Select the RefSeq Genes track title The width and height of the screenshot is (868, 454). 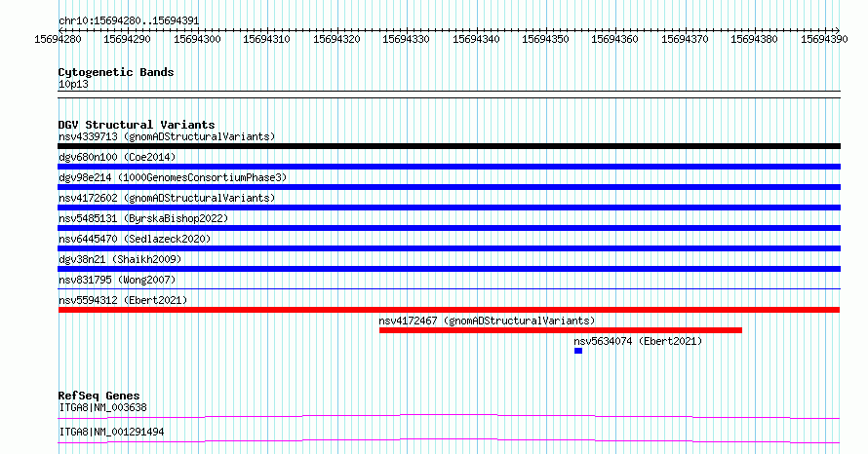point(99,396)
